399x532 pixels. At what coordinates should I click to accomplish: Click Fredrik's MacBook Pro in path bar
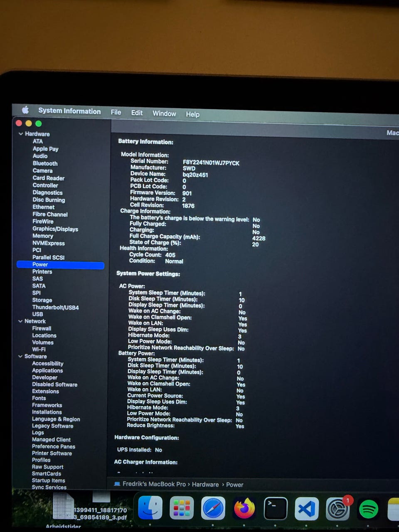pyautogui.click(x=154, y=484)
